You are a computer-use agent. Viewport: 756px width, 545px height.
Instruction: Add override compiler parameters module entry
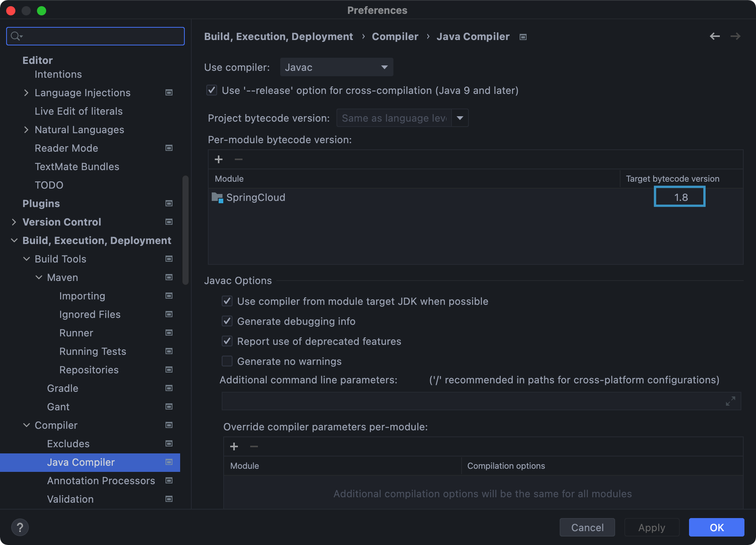point(234,446)
